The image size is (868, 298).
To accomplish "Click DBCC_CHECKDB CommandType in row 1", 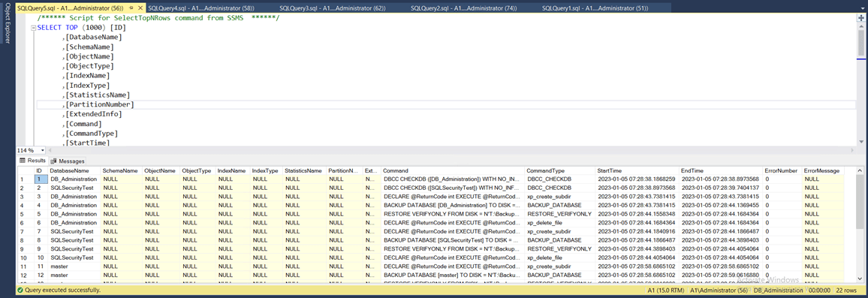I will 559,179.
